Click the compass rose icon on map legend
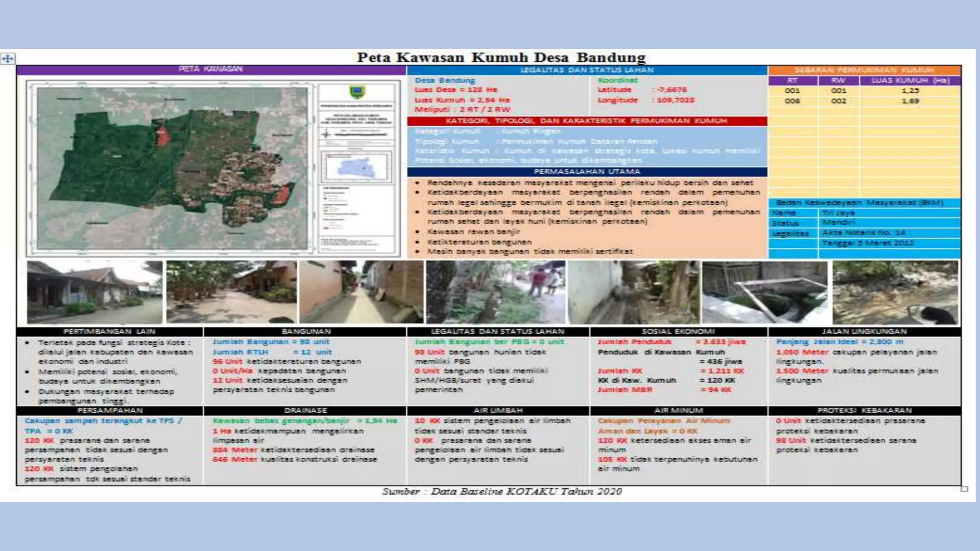The height and width of the screenshot is (551, 980). (x=327, y=134)
